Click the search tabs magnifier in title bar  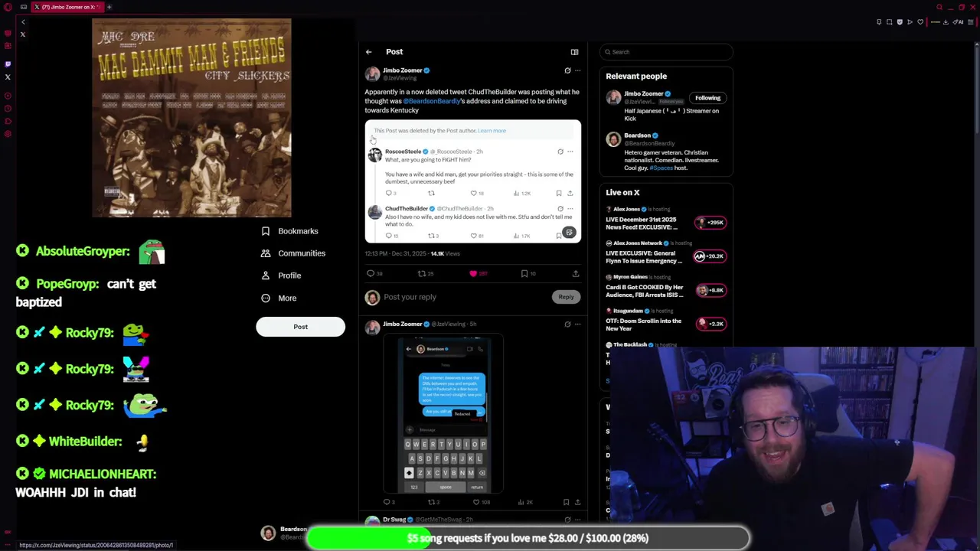pos(939,7)
